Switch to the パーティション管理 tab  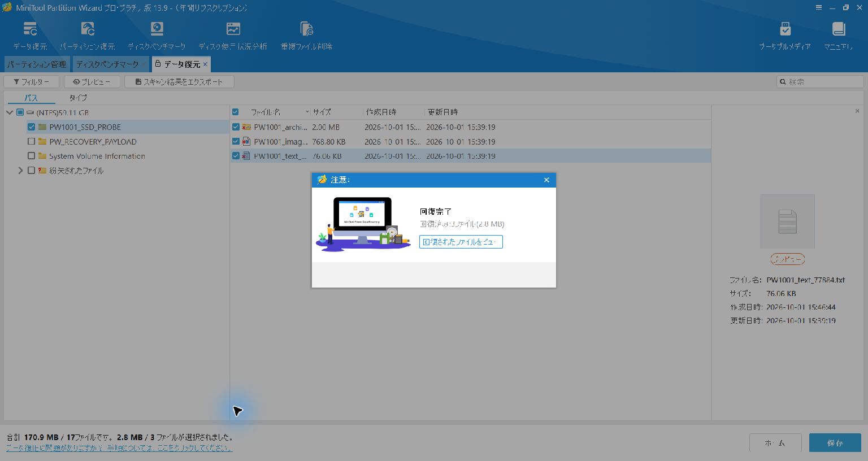click(x=37, y=64)
